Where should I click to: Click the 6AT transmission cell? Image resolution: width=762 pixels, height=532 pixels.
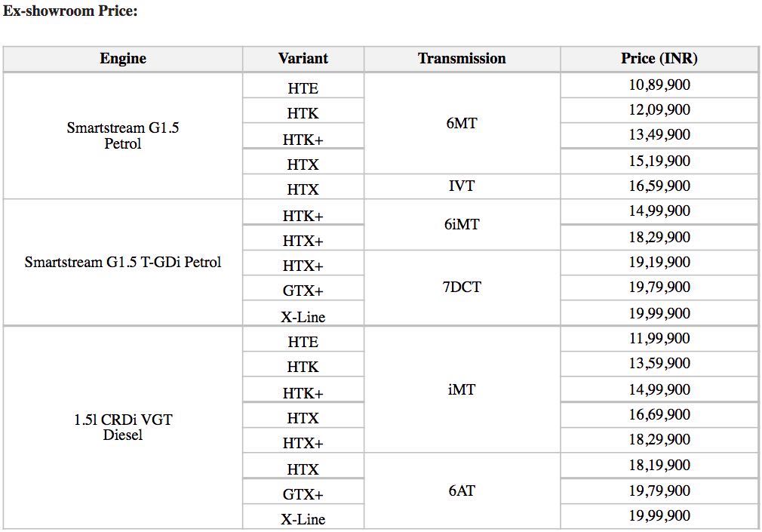click(462, 490)
